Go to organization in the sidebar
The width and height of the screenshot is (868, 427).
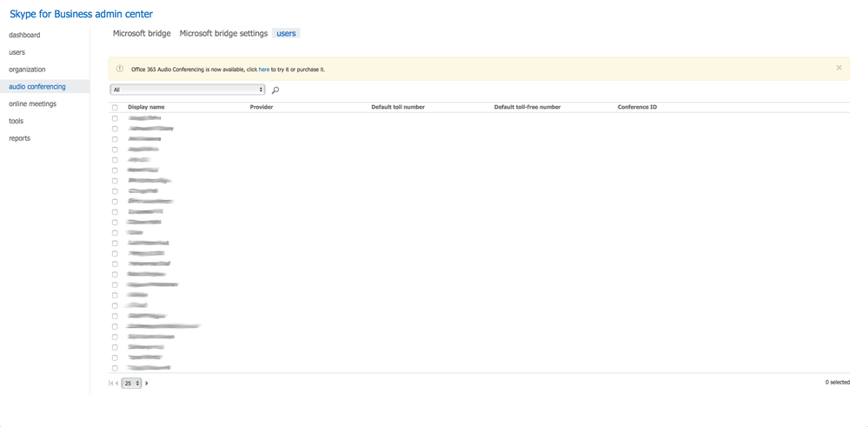[x=27, y=70]
